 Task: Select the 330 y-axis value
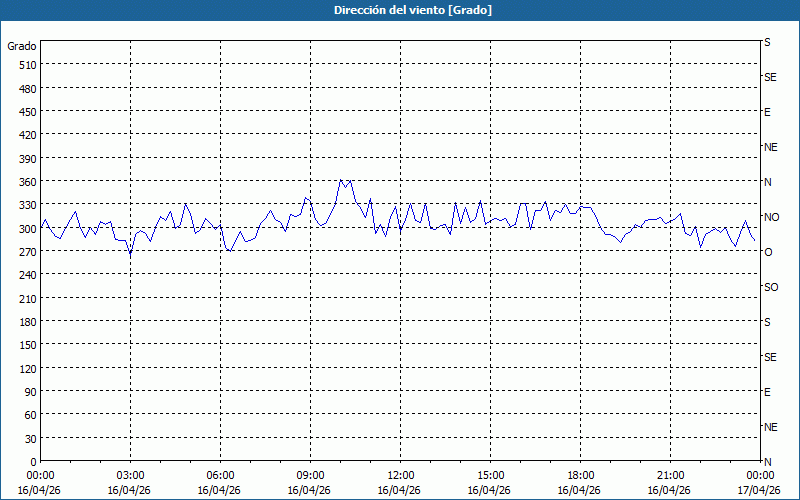[x=28, y=205]
